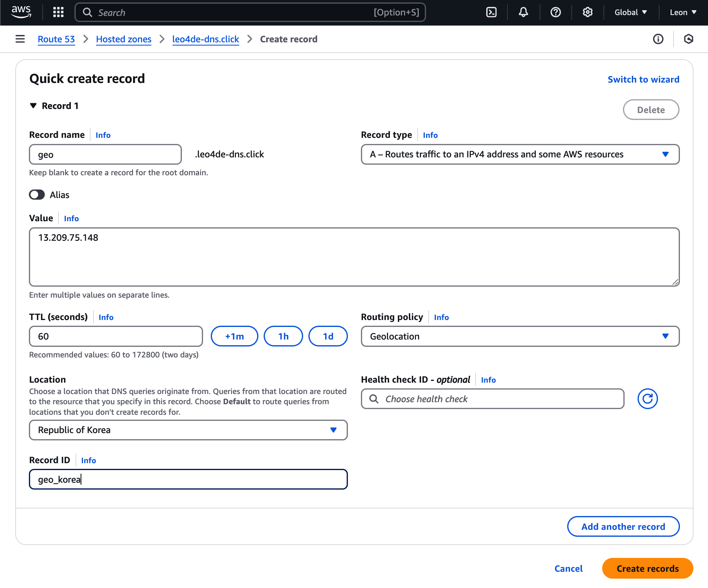
Task: Open the notifications bell
Action: click(x=523, y=12)
